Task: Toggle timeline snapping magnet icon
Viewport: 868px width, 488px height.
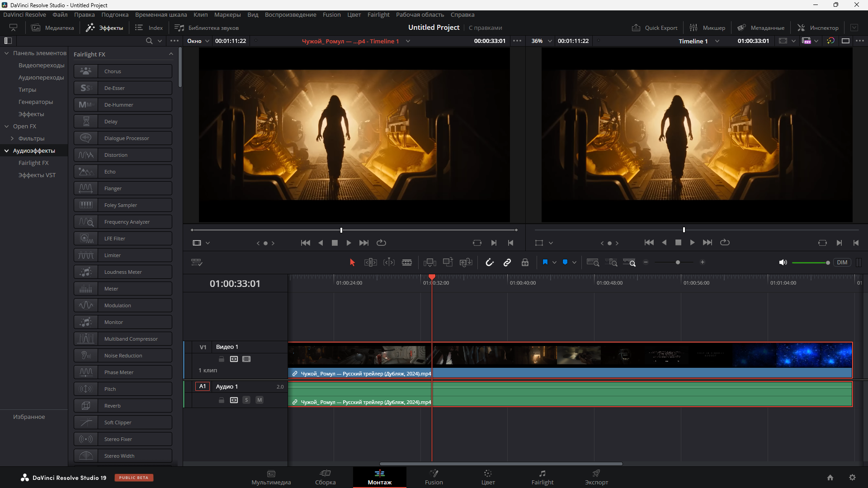Action: [490, 263]
